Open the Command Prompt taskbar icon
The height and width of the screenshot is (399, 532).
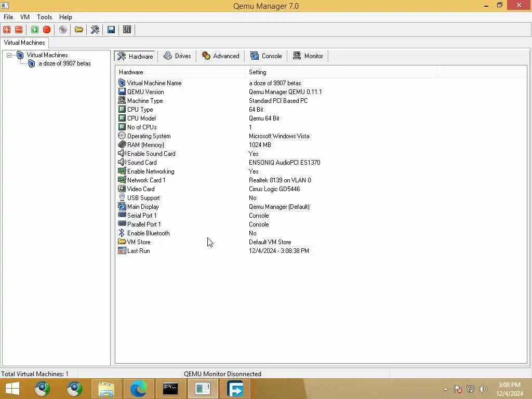pyautogui.click(x=170, y=389)
